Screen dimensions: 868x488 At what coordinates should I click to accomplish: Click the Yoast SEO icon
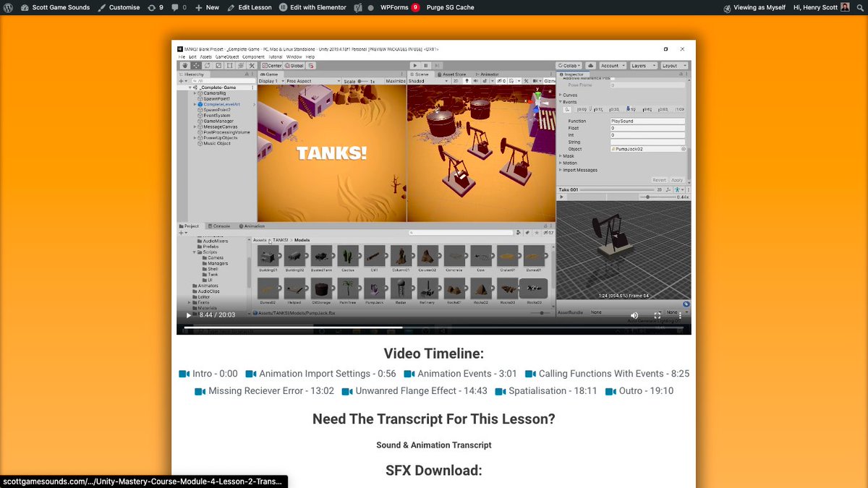pyautogui.click(x=359, y=7)
